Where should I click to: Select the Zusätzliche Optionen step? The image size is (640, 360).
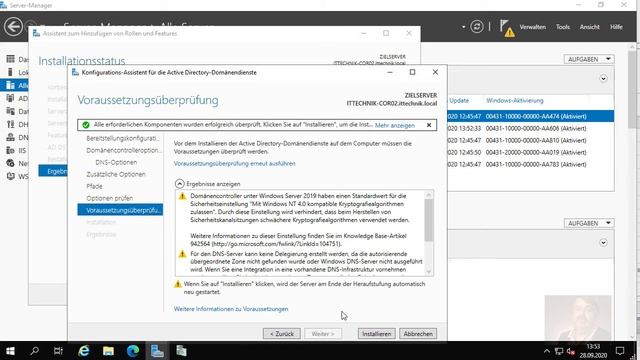[x=116, y=174]
